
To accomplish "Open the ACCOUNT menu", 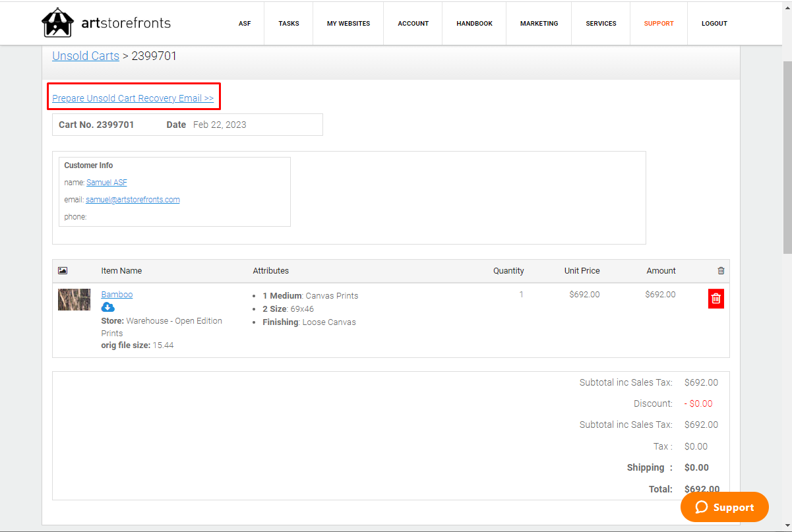I will point(413,23).
